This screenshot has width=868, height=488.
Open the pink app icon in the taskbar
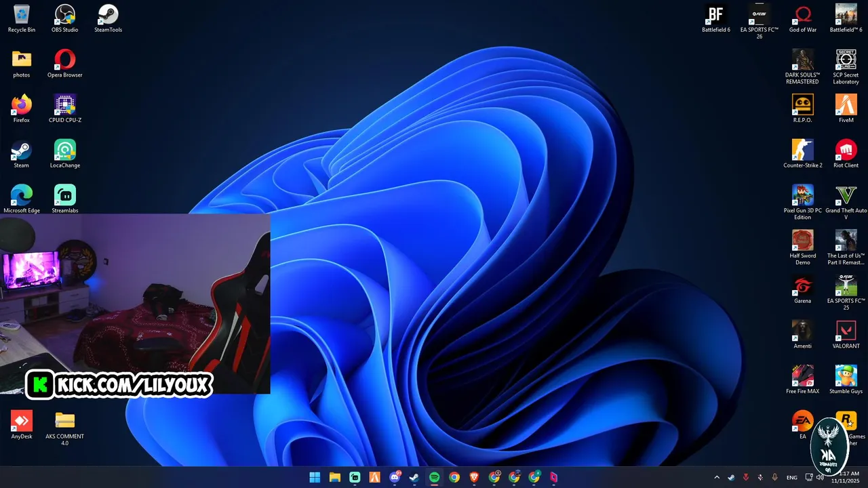(554, 477)
